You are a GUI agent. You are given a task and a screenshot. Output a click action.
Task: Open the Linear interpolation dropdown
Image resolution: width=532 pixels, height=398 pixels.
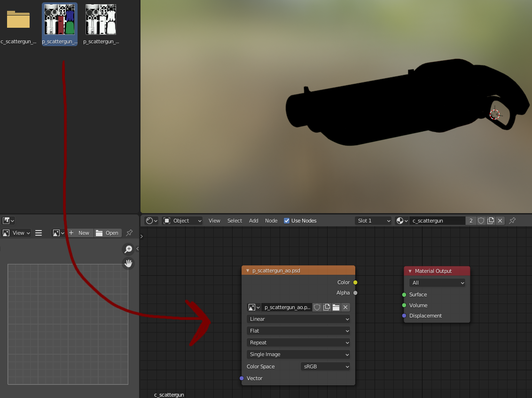click(298, 319)
